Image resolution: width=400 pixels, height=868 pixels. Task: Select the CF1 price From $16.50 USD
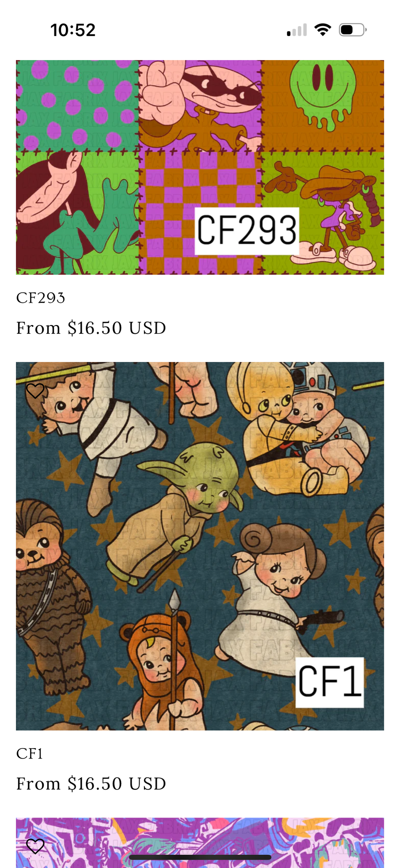91,784
